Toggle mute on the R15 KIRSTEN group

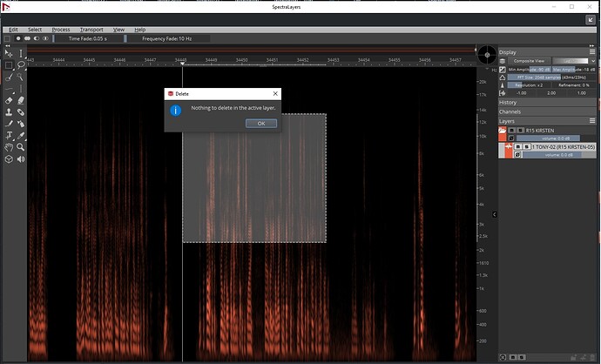(511, 131)
